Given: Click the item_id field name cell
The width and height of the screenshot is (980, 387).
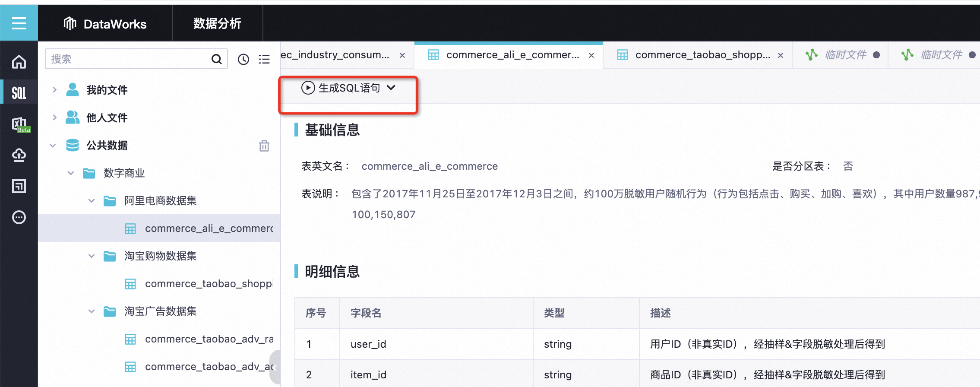Looking at the screenshot, I should click(436, 374).
